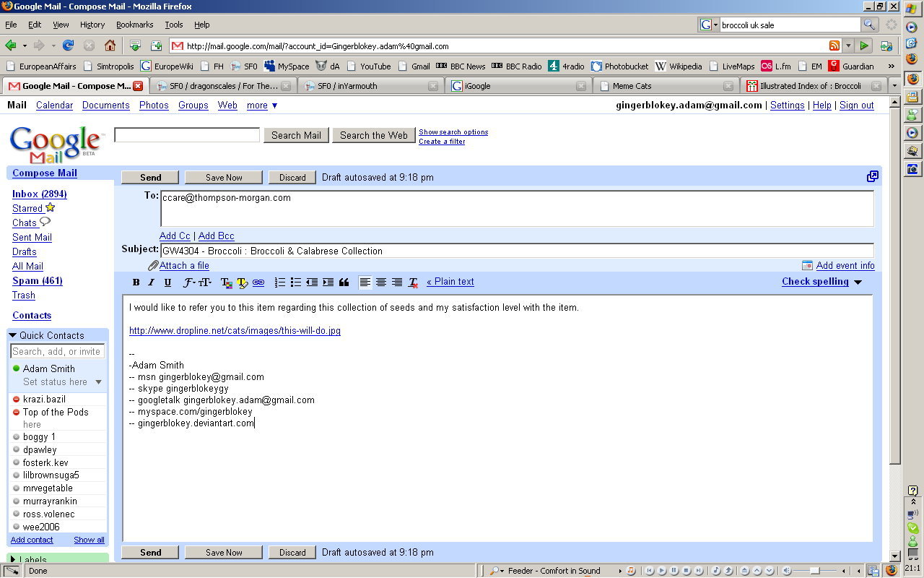Apply bold formatting in compose toolbar

(136, 282)
